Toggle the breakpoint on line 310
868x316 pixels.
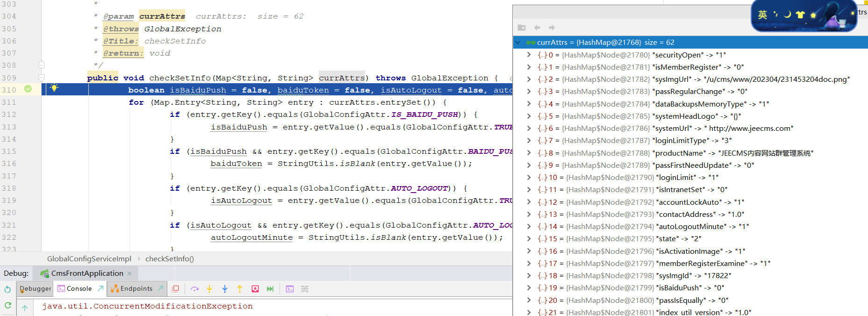pyautogui.click(x=28, y=89)
